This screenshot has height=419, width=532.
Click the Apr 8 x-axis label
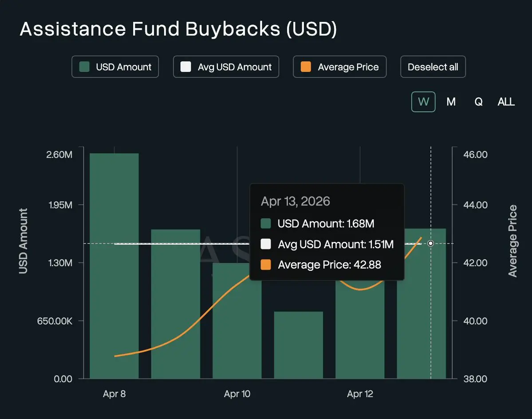[114, 394]
